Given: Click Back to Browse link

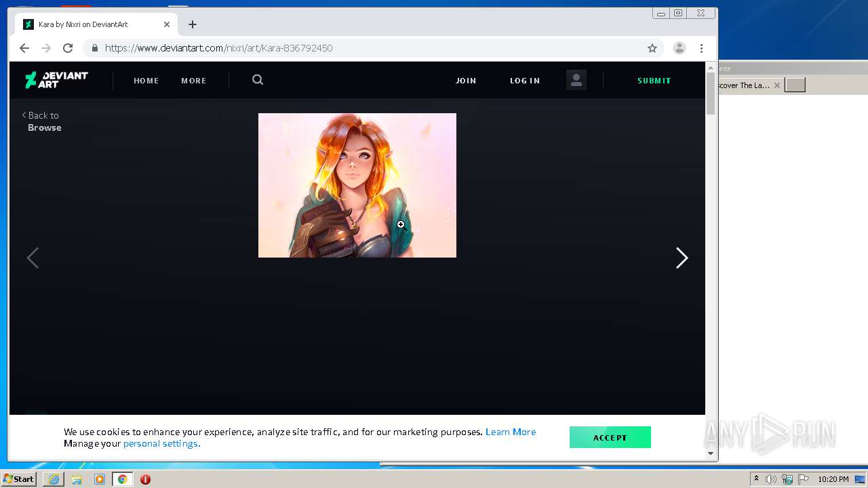Looking at the screenshot, I should click(x=41, y=121).
